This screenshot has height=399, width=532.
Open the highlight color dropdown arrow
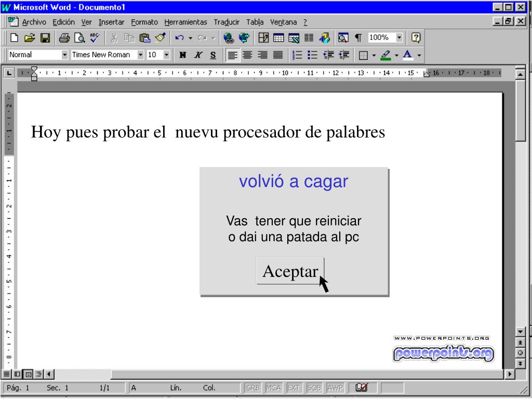click(396, 55)
